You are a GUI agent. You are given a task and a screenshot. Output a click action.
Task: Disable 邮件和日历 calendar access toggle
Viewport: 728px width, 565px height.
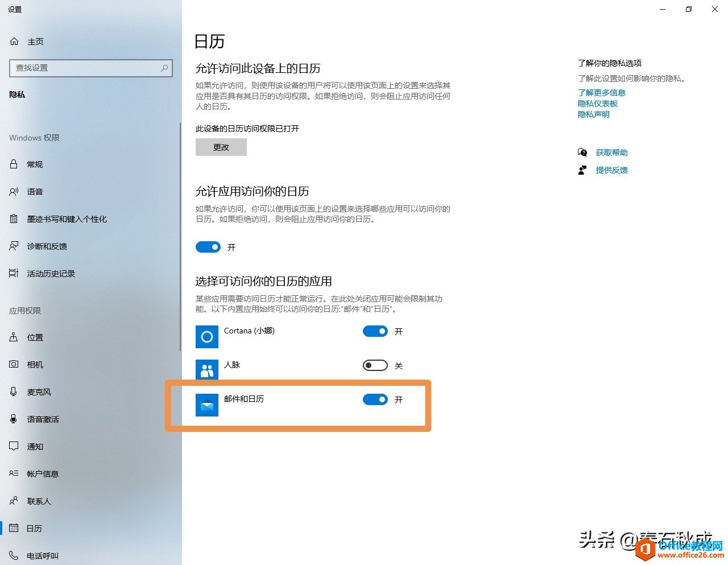(375, 399)
